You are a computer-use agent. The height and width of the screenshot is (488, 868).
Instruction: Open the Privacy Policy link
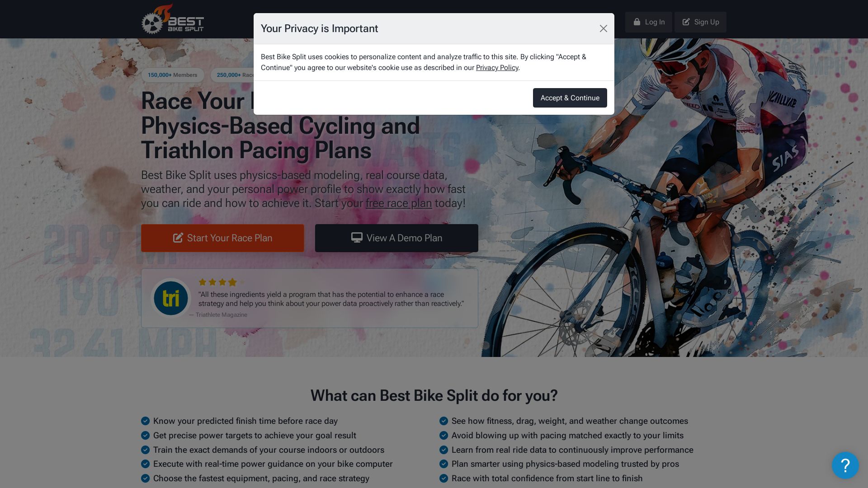point(497,68)
